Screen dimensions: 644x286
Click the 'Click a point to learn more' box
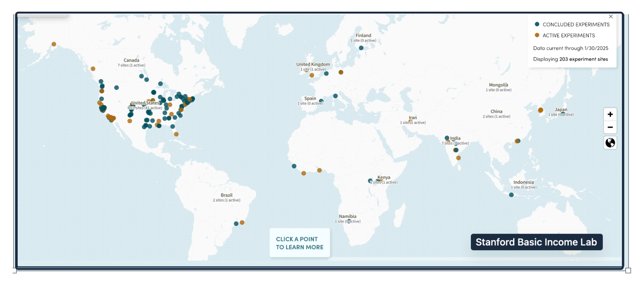point(300,243)
